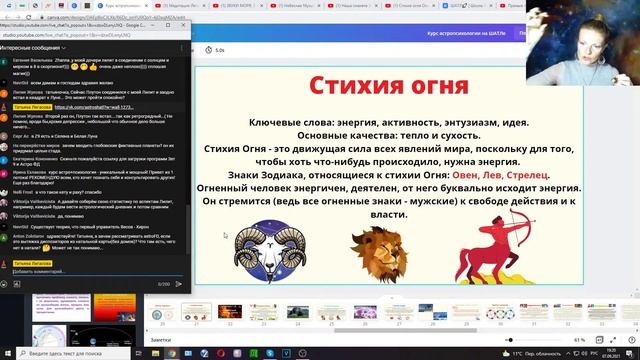Viewport: 640px width, 360px height.
Task: Reload the Canva page
Action: click(x=28, y=18)
